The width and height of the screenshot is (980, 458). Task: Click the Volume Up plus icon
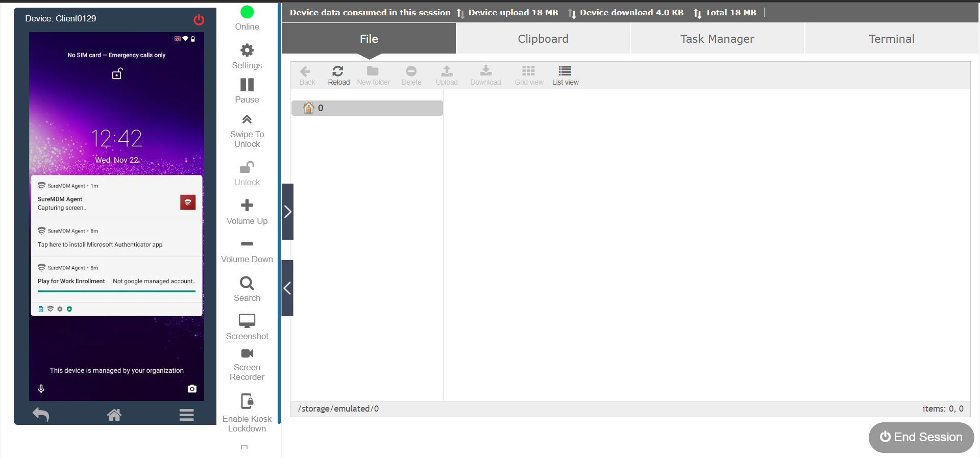247,206
